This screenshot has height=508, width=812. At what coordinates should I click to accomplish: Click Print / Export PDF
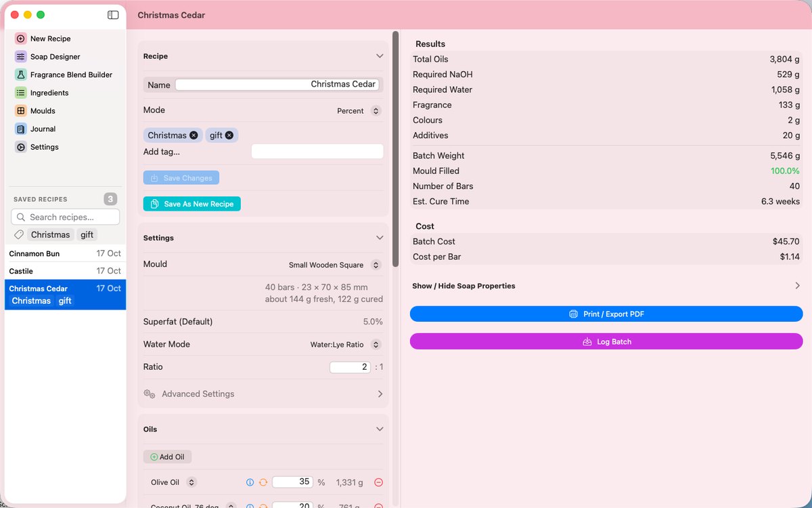(606, 314)
